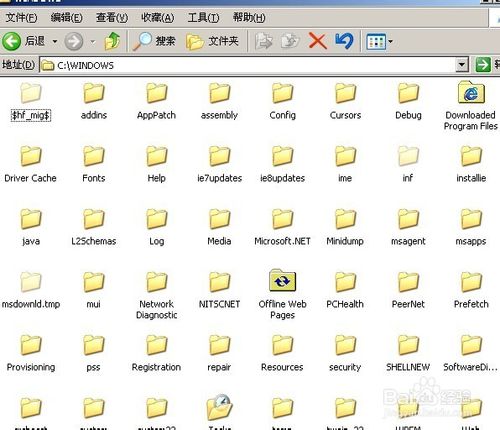This screenshot has width=500, height=430.
Task: Click the Forward arrow button
Action: click(x=74, y=41)
